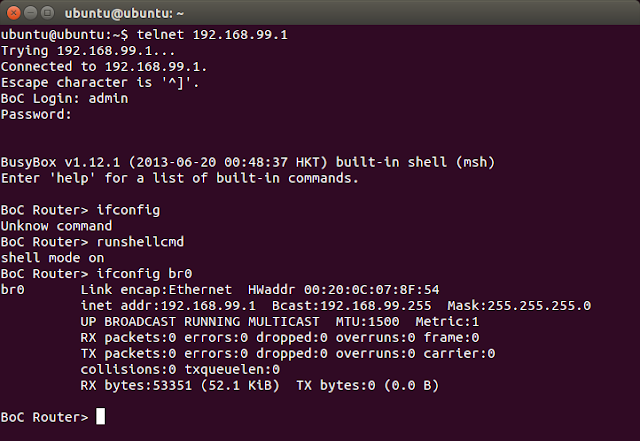
Task: Click the 'ifconfig br0' command line
Action: [144, 273]
